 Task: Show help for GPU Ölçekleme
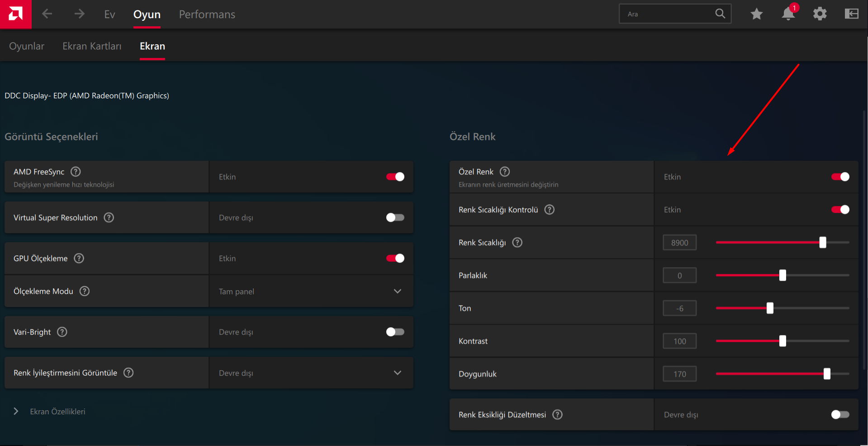79,258
